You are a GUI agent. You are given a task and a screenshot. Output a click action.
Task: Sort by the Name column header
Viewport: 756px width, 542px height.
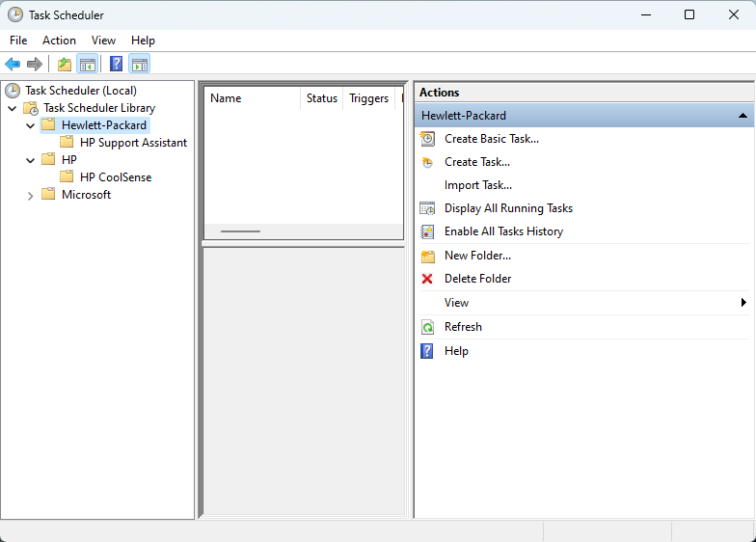coord(253,98)
